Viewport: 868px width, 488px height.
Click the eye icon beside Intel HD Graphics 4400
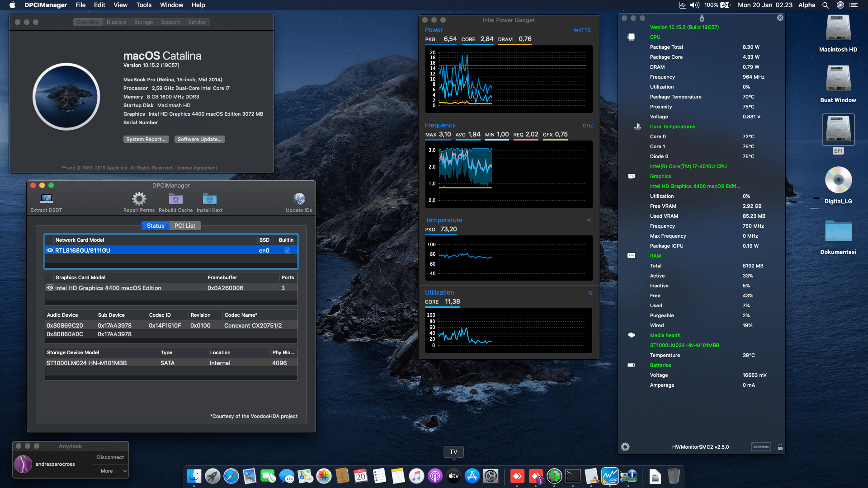pos(50,288)
